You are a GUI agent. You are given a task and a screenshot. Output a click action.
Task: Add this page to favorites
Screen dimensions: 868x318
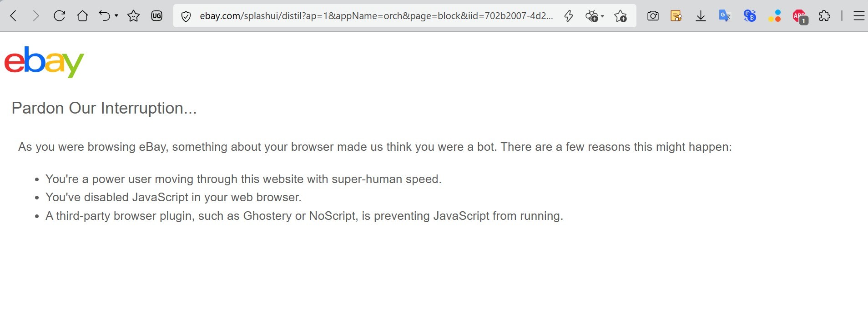click(621, 16)
